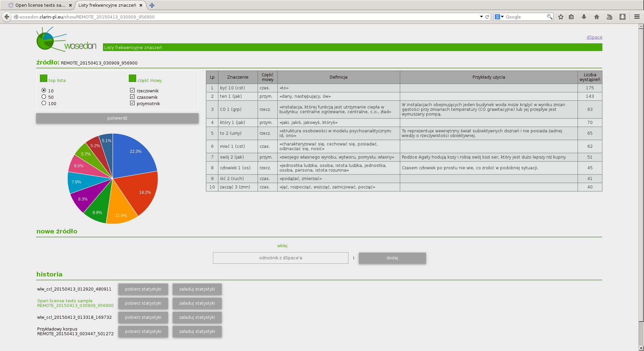Select top lista radio option 10
The width and height of the screenshot is (644, 351).
tap(44, 90)
